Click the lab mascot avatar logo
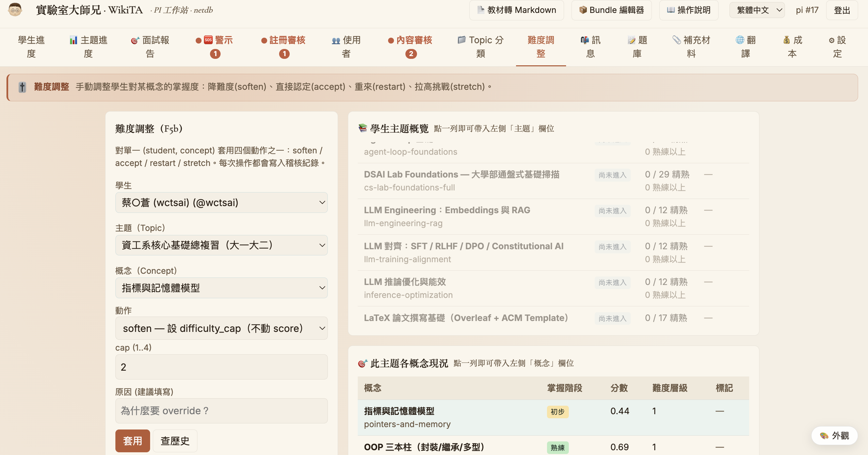This screenshot has width=868, height=455. tap(15, 10)
